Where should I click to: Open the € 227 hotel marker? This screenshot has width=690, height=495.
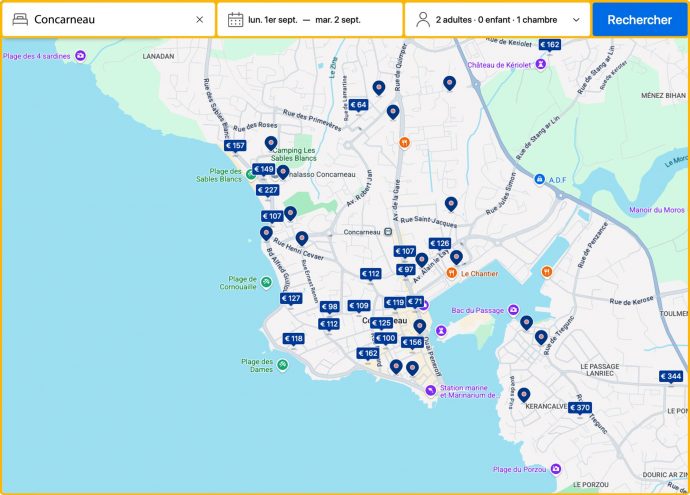coord(267,190)
